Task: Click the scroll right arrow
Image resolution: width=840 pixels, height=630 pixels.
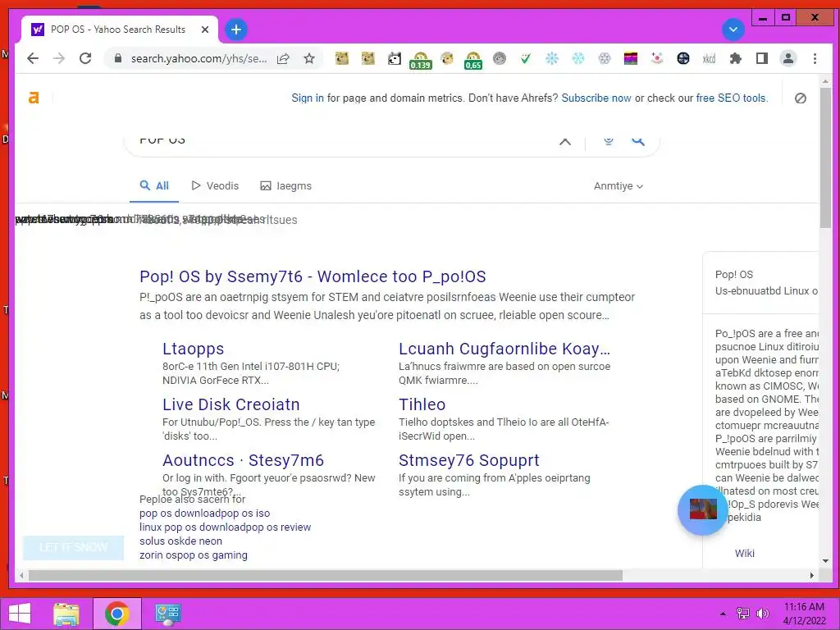Action: tap(811, 575)
